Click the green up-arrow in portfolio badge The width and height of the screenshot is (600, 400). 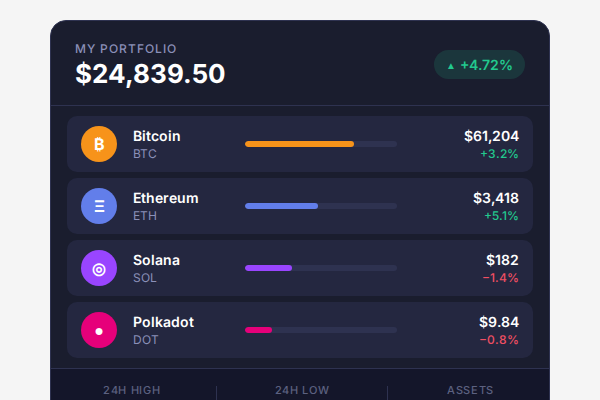(x=451, y=66)
